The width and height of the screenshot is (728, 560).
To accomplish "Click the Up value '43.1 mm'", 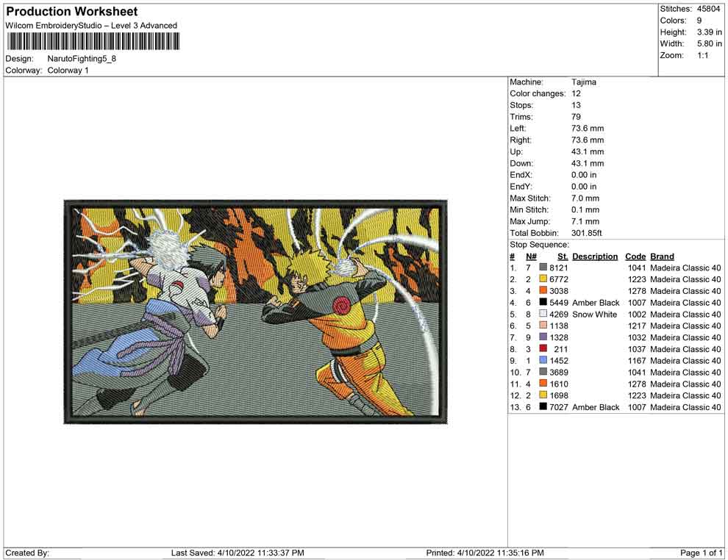I will pos(588,151).
